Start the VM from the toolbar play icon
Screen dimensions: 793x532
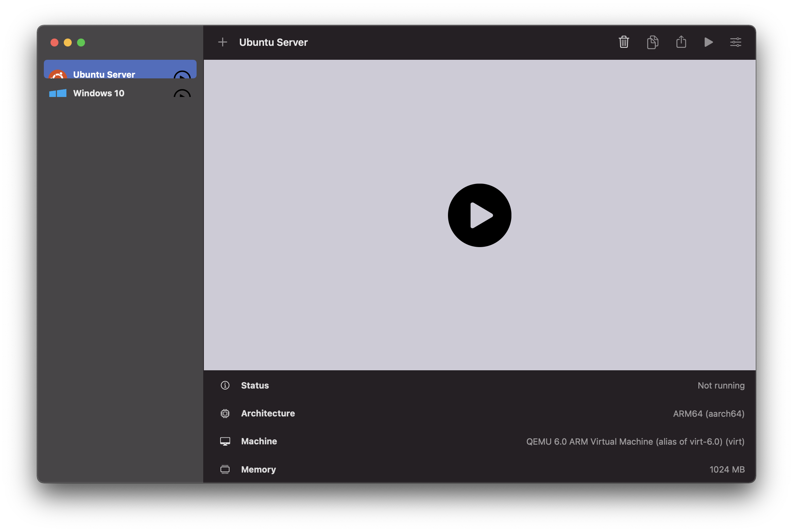pos(708,42)
